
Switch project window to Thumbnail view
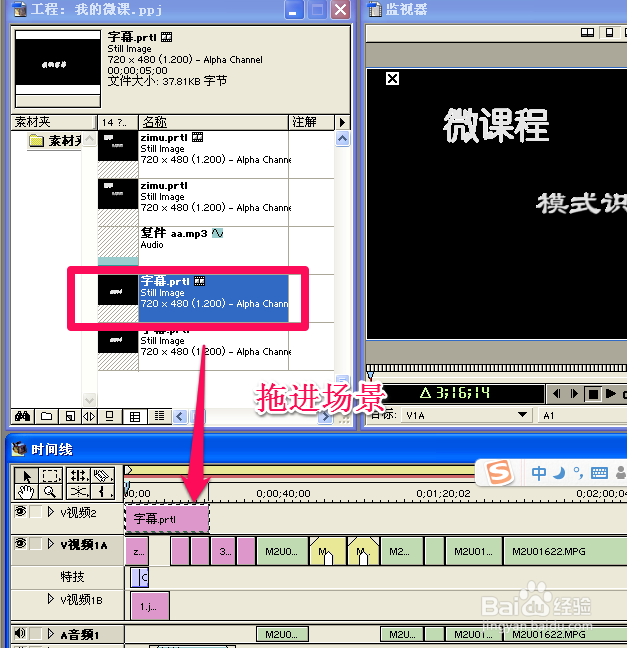135,416
